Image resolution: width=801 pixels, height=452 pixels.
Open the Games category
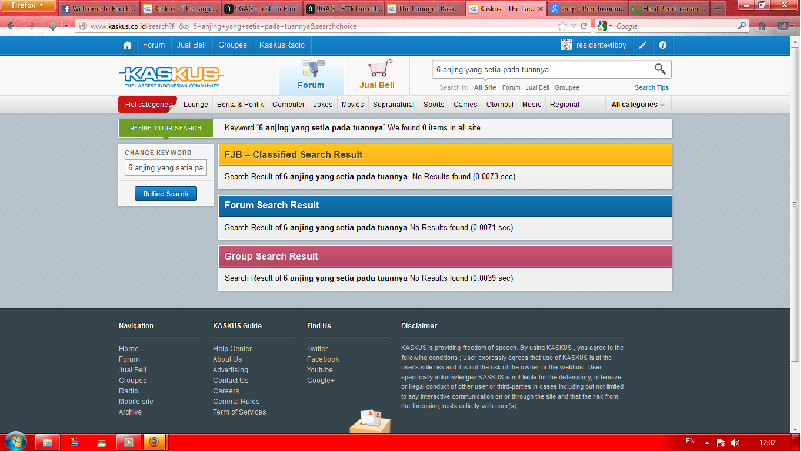pyautogui.click(x=465, y=104)
